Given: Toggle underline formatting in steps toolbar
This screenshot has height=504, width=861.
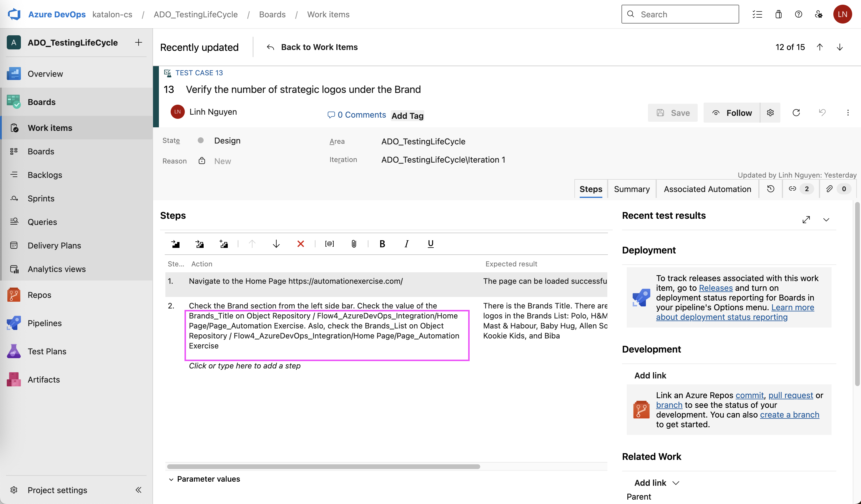Looking at the screenshot, I should (x=430, y=244).
